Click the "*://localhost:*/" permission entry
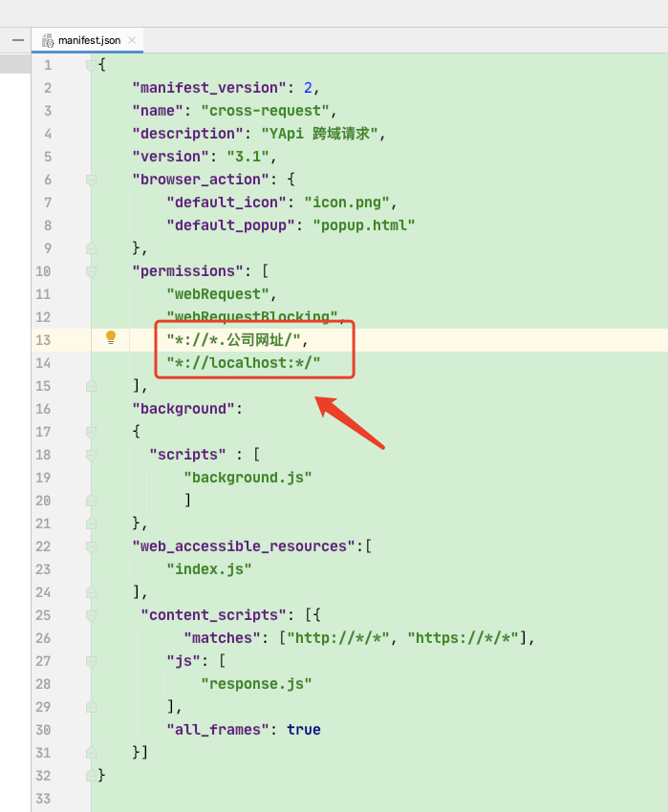The image size is (668, 812). [244, 363]
